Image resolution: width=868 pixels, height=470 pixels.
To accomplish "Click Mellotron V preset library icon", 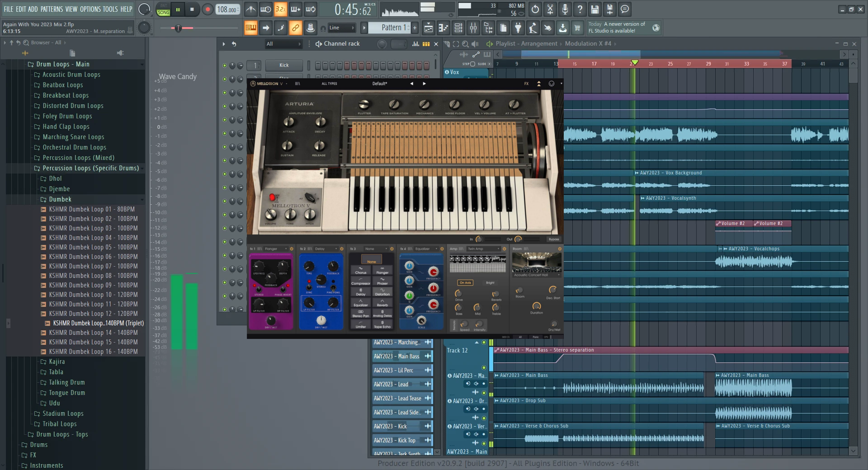I will (x=297, y=84).
